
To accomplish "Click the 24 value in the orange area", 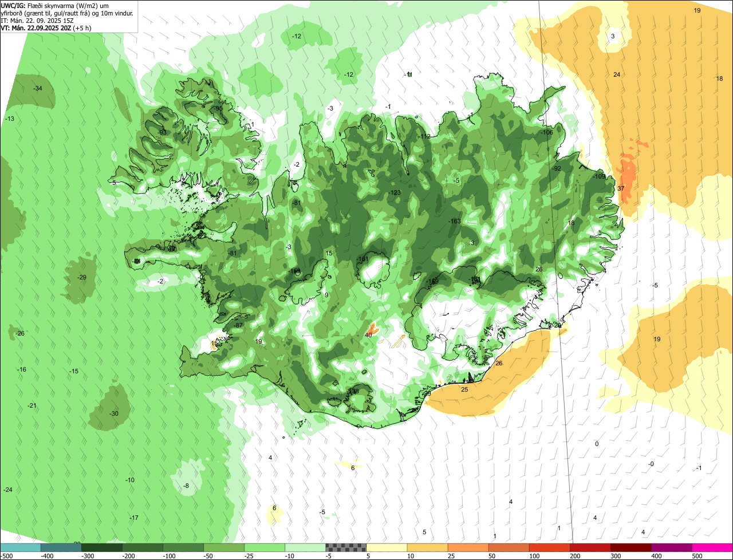I will (617, 74).
